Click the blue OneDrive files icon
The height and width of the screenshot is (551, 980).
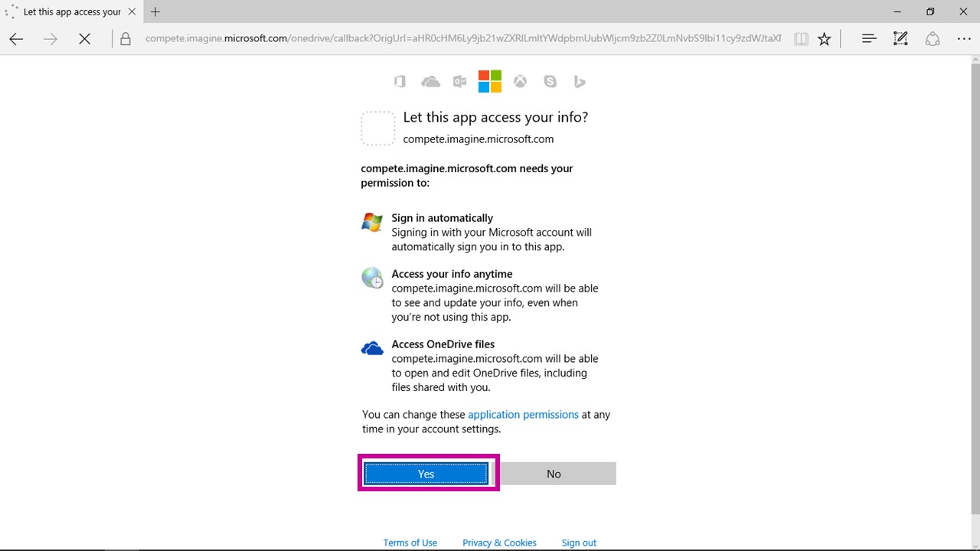coord(372,348)
